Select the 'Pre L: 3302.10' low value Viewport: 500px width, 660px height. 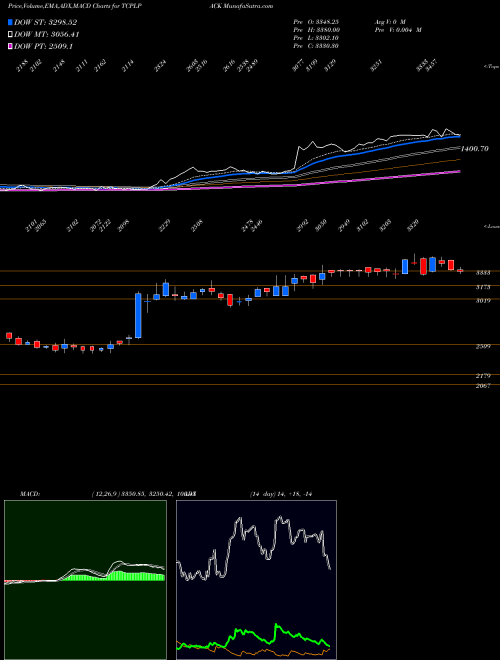[x=316, y=38]
